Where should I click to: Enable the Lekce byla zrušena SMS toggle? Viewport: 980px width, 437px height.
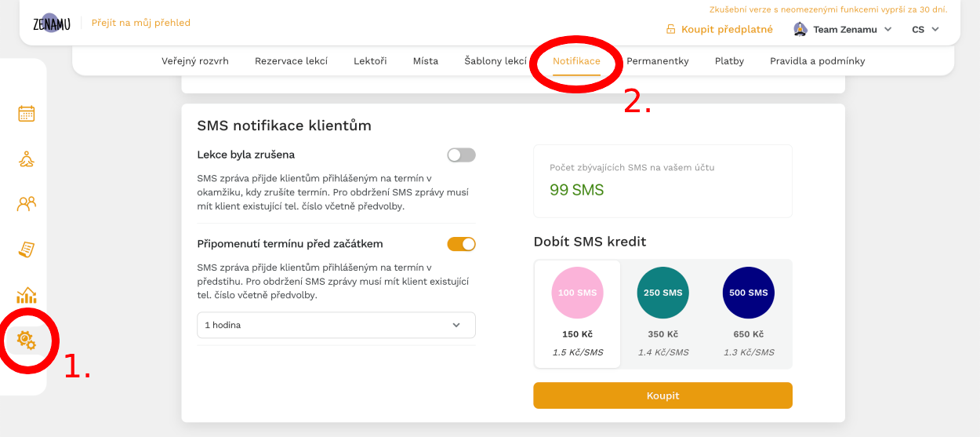[461, 155]
